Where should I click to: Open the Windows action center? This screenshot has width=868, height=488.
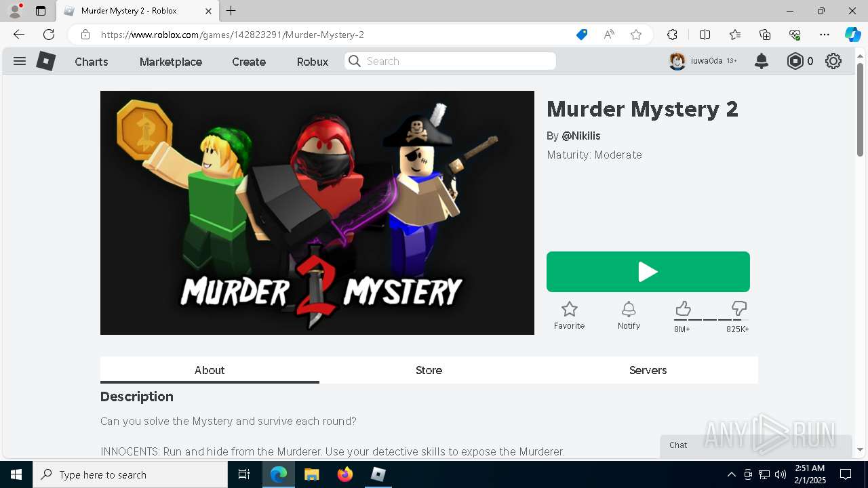tap(846, 474)
